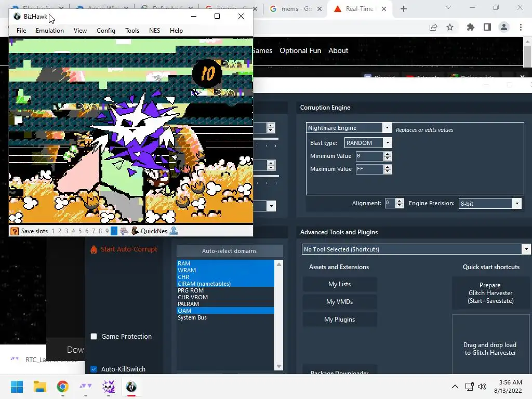Click the Maximum Value FF field

point(369,169)
